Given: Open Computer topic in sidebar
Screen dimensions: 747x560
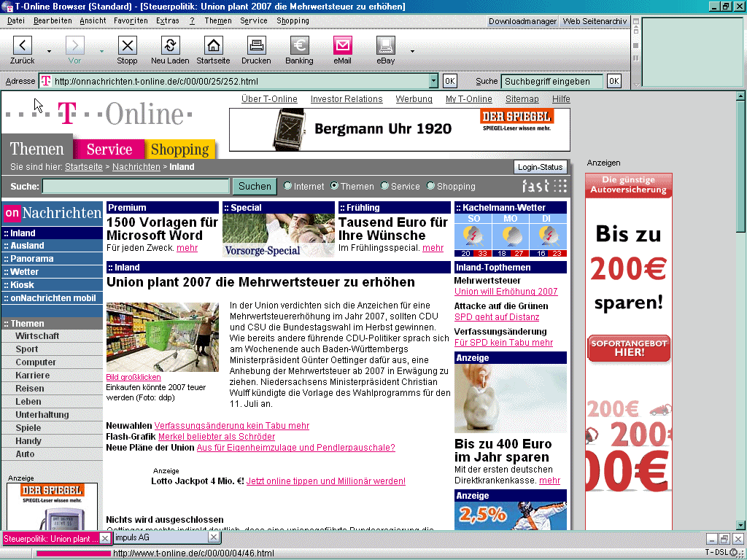Looking at the screenshot, I should pyautogui.click(x=36, y=362).
